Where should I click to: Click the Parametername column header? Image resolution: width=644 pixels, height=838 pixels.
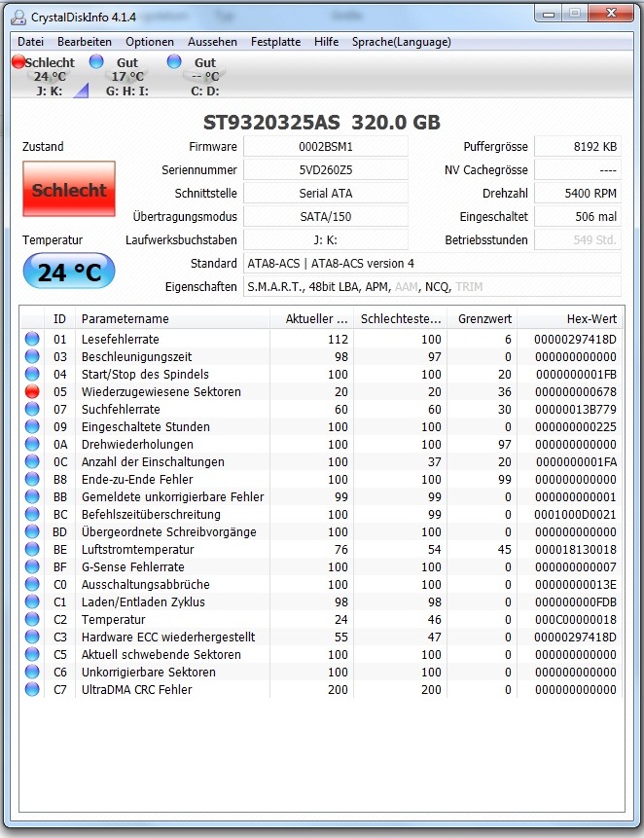172,319
